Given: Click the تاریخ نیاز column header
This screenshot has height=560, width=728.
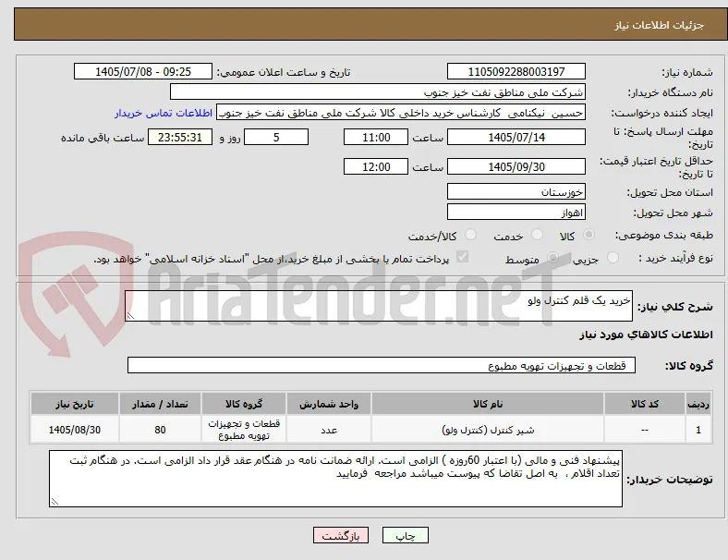Looking at the screenshot, I should (75, 404).
